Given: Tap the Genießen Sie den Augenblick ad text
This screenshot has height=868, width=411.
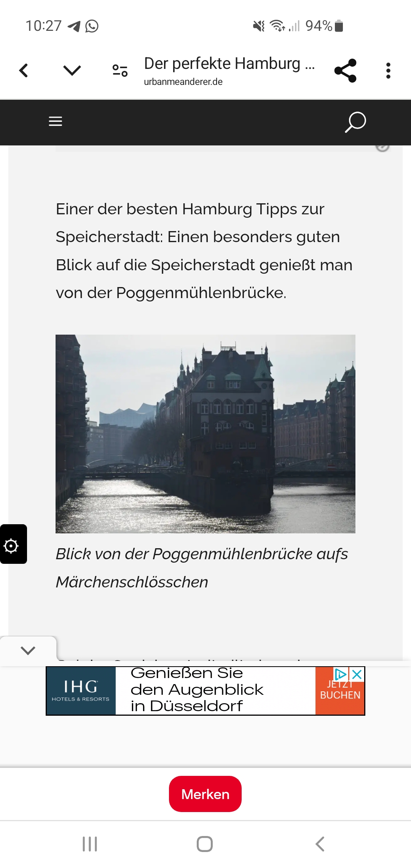Looking at the screenshot, I should click(x=197, y=690).
